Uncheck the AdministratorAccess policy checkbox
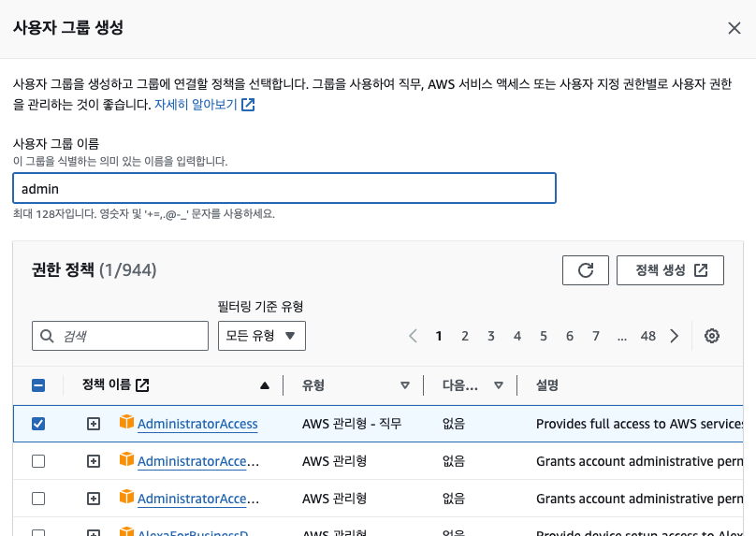 coord(38,424)
